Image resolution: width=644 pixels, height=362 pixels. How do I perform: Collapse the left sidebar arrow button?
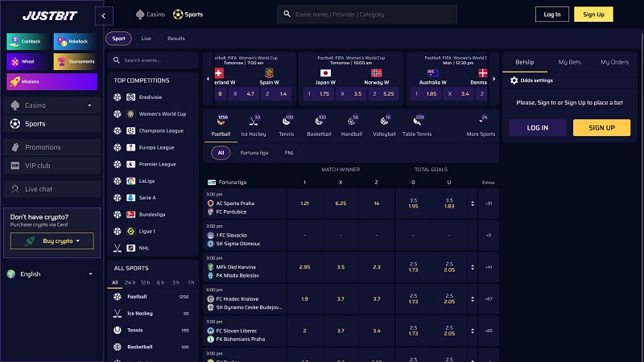103,14
